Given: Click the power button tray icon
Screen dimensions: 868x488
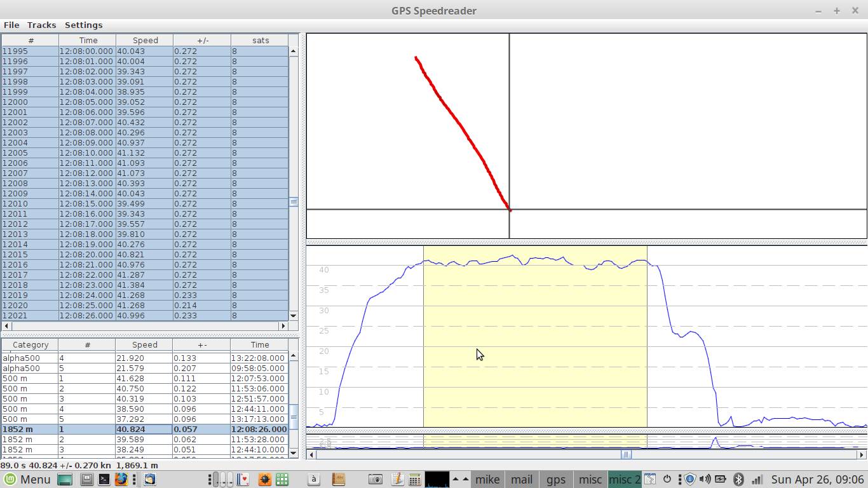Looking at the screenshot, I should (667, 480).
